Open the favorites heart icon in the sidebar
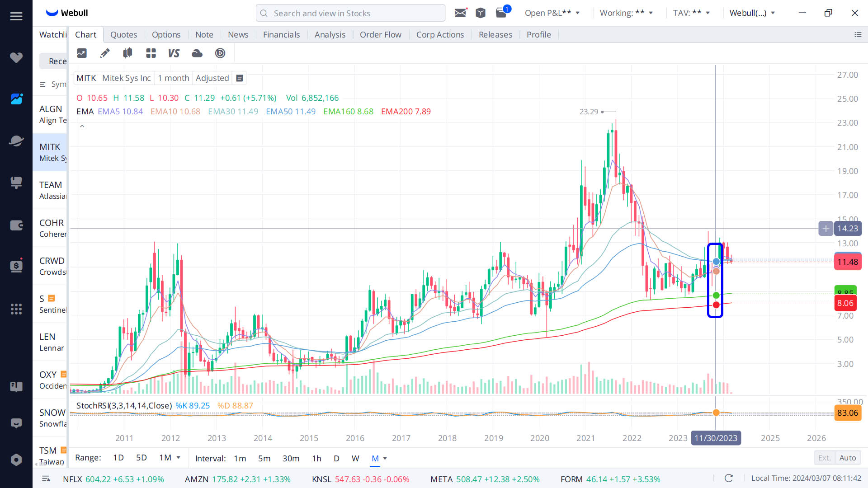 [16, 57]
